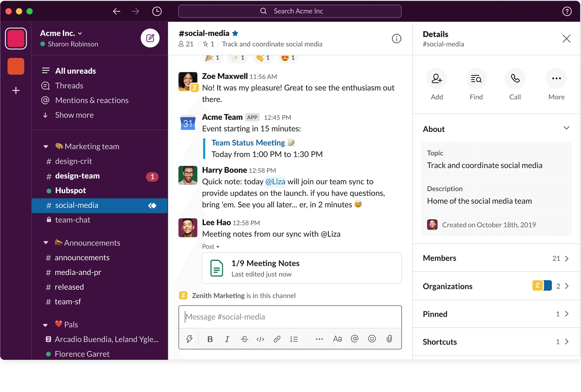
Task: Open the Post dropdown under Lee Hao
Action: pos(211,247)
